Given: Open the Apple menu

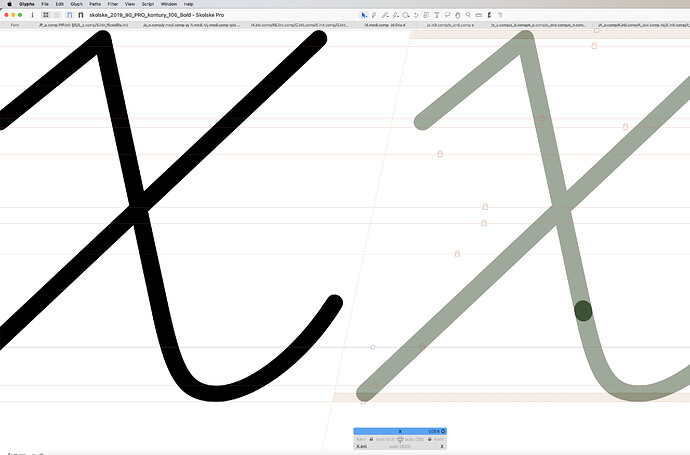Looking at the screenshot, I should [x=9, y=4].
